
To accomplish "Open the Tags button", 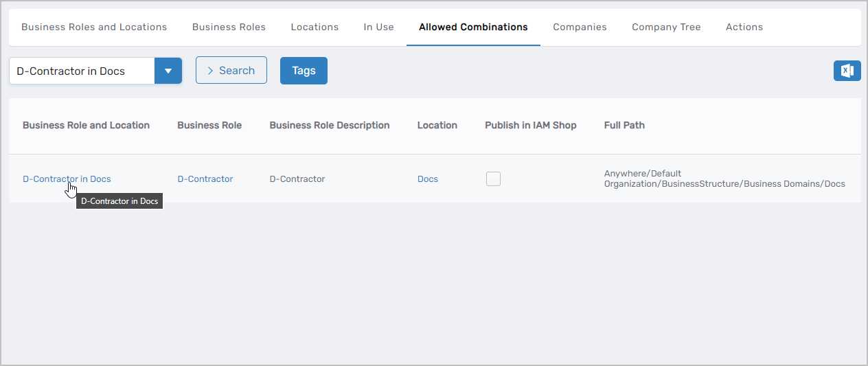I will (x=304, y=71).
